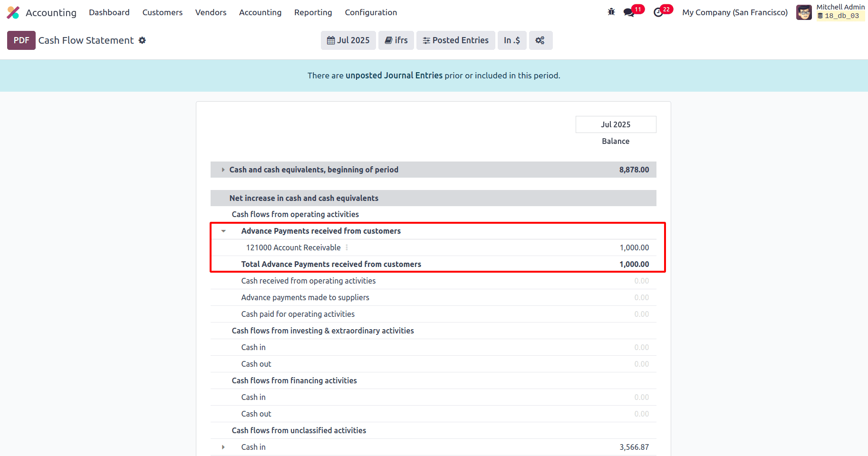Open the conversations icon with 11 badge
868x456 pixels.
pyautogui.click(x=629, y=12)
